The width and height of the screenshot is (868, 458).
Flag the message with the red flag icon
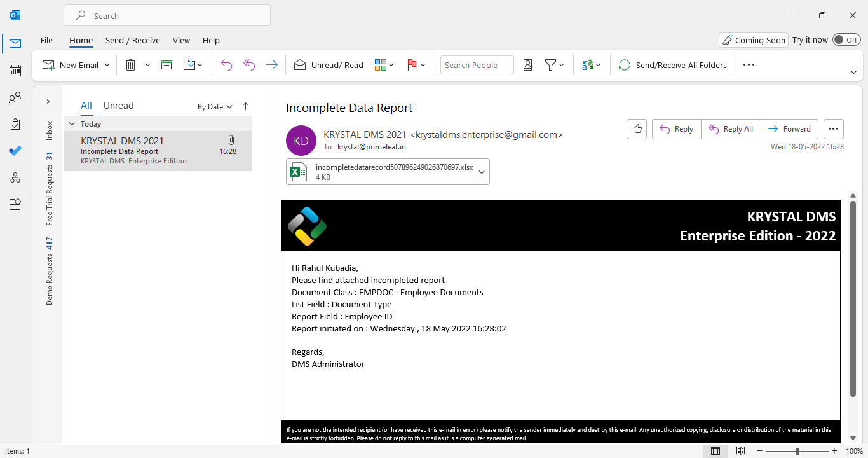411,64
